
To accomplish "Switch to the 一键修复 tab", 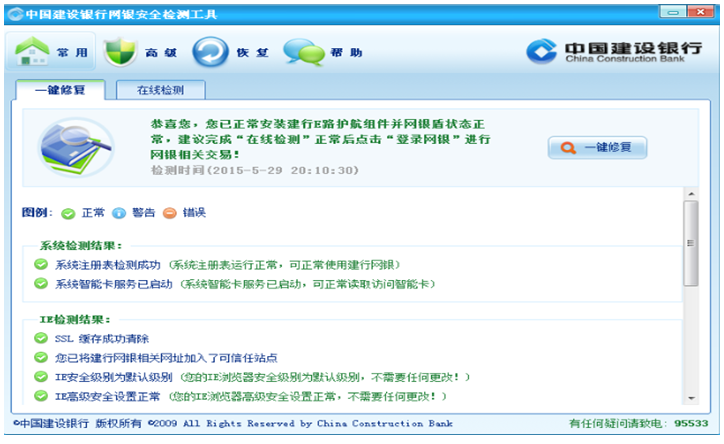I will 60,90.
